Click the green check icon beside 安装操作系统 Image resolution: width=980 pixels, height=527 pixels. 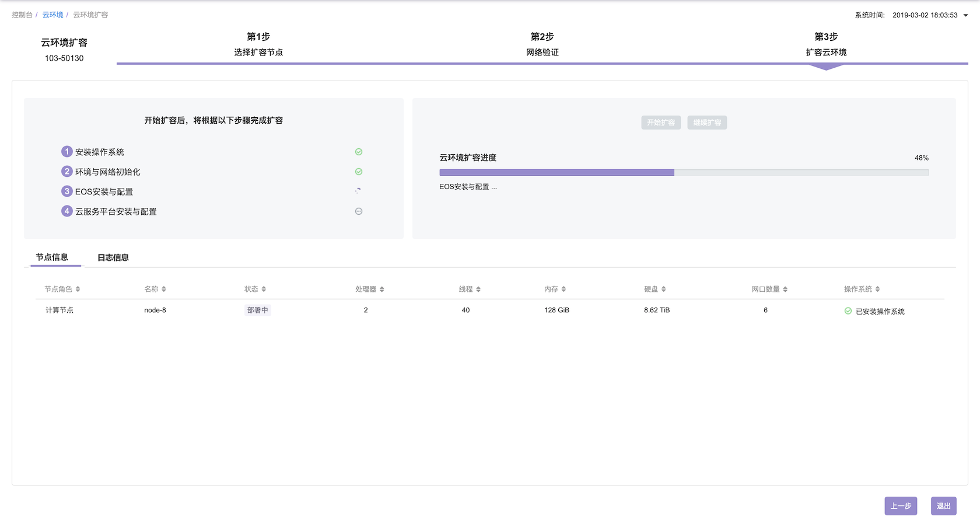[x=359, y=152]
